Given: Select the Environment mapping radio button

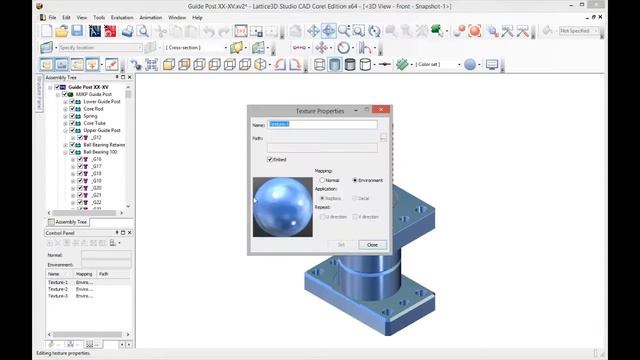Looking at the screenshot, I should (x=355, y=180).
